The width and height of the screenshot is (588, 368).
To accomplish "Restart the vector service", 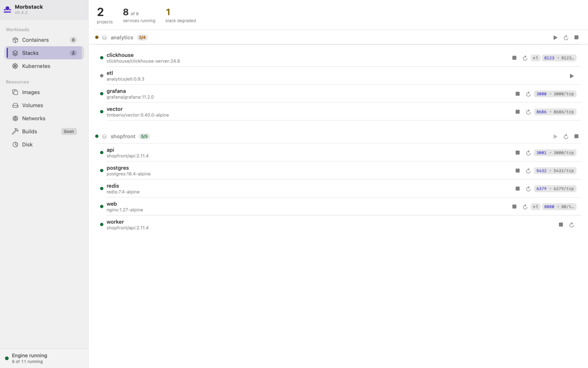I will 528,112.
